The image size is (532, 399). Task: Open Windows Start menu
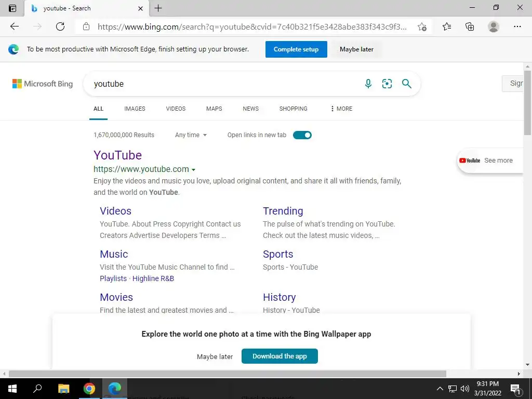pos(12,389)
